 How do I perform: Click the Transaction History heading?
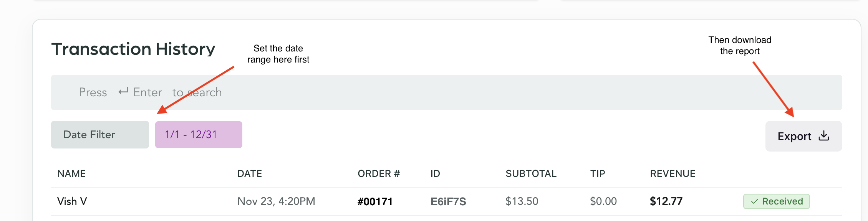(133, 49)
